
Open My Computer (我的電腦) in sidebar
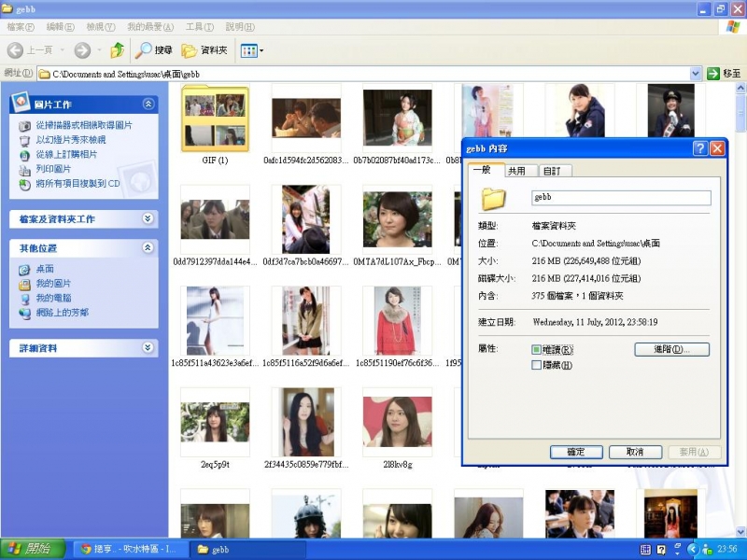pos(53,298)
